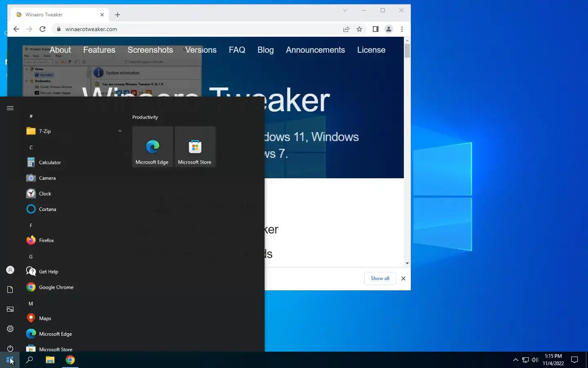Open taskbar Search magnifier
This screenshot has width=588, height=368.
click(x=29, y=360)
